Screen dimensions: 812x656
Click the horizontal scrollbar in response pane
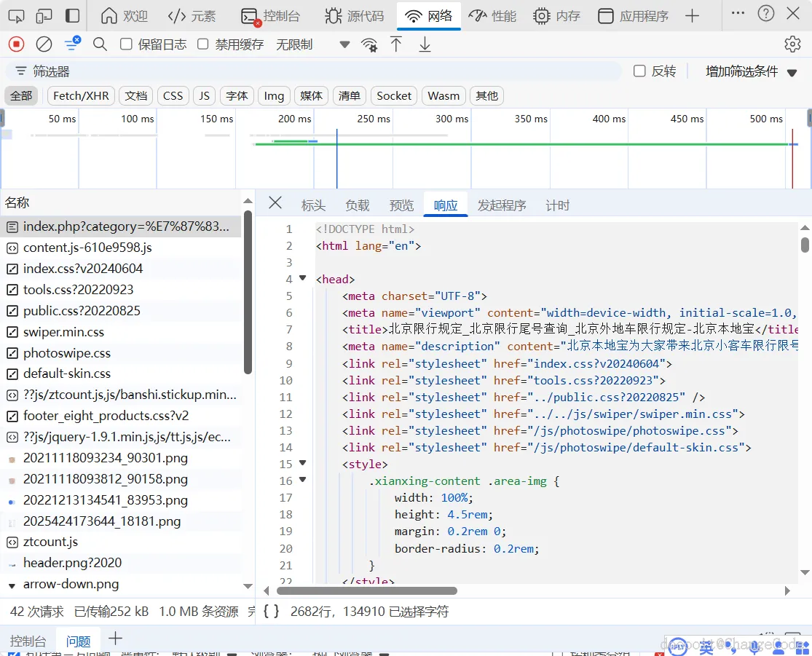366,590
